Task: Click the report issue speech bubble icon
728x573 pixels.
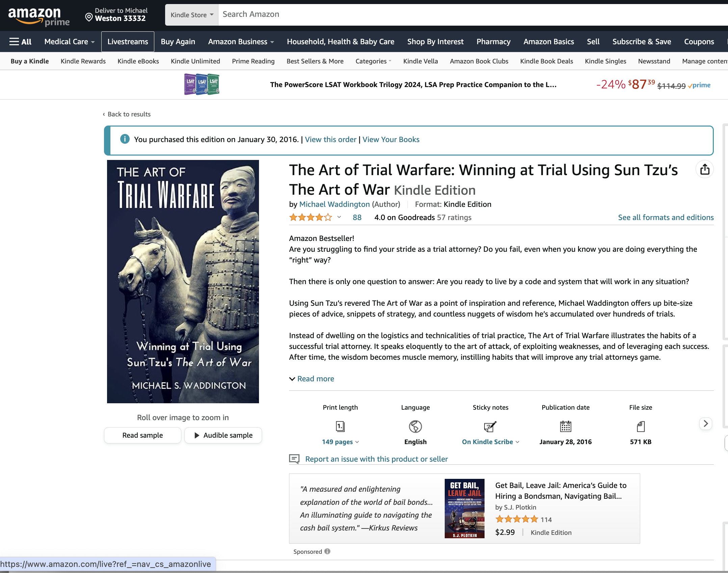Action: [294, 459]
